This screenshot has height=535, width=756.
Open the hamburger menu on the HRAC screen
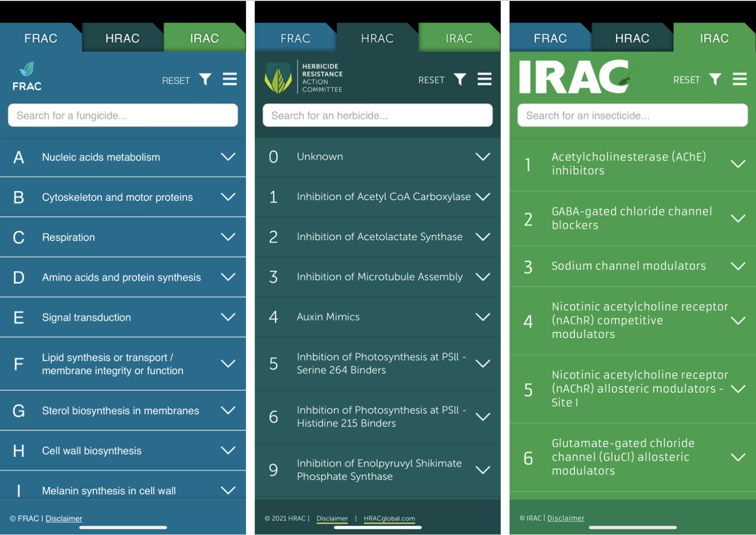[x=485, y=79]
